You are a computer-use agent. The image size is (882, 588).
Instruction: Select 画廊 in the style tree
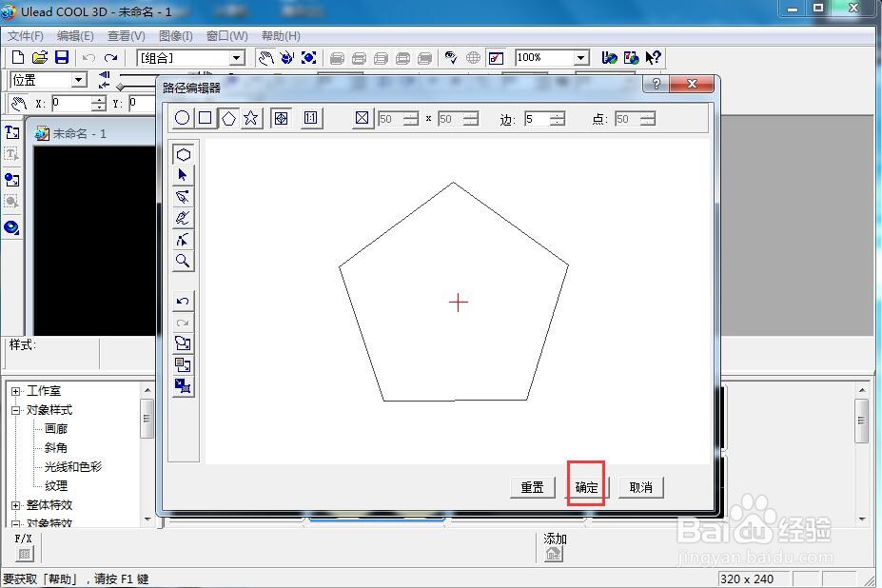[56, 429]
